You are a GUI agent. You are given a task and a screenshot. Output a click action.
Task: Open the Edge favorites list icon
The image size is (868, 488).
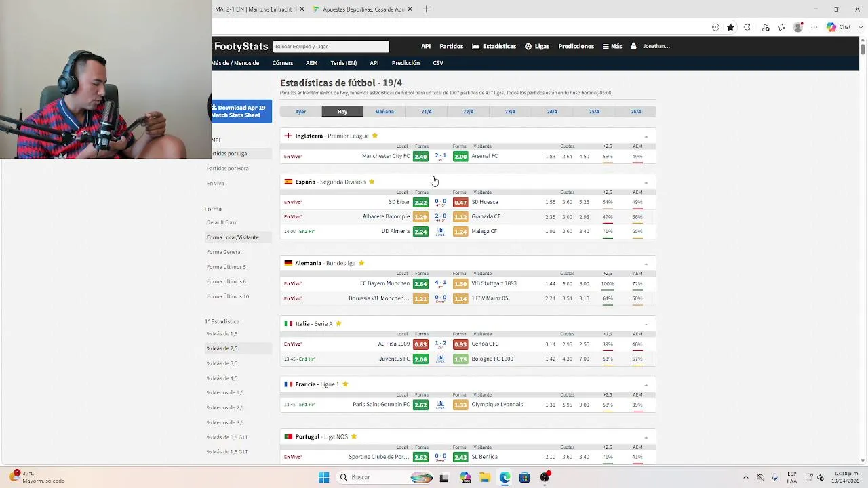coord(782,27)
